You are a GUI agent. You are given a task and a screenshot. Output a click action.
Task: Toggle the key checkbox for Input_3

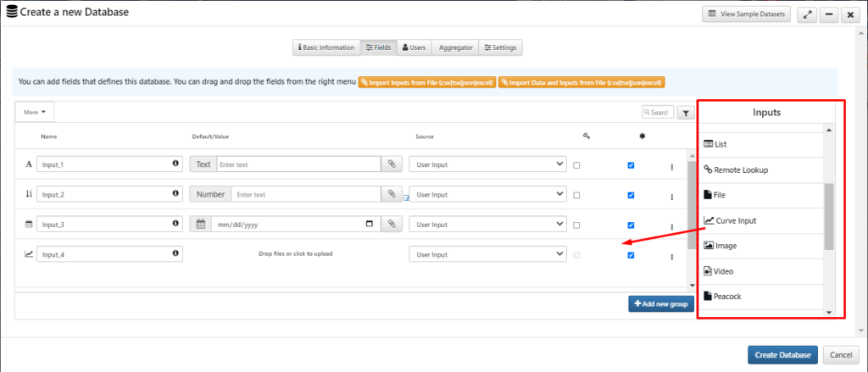pos(576,225)
